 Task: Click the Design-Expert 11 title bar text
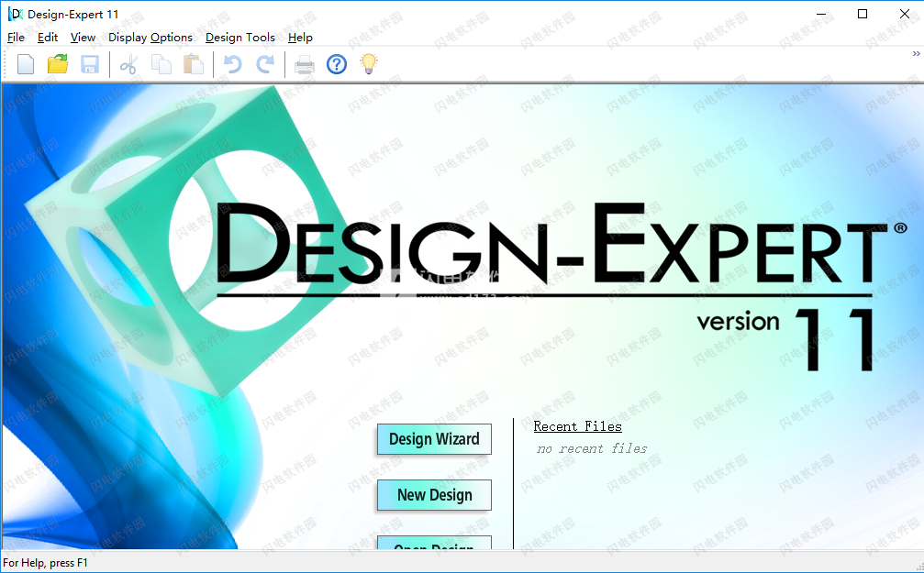[x=73, y=14]
